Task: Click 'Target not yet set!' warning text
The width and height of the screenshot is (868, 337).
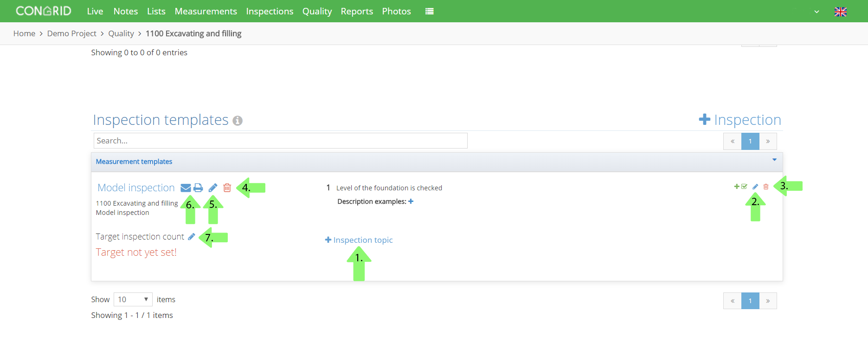Action: point(136,252)
